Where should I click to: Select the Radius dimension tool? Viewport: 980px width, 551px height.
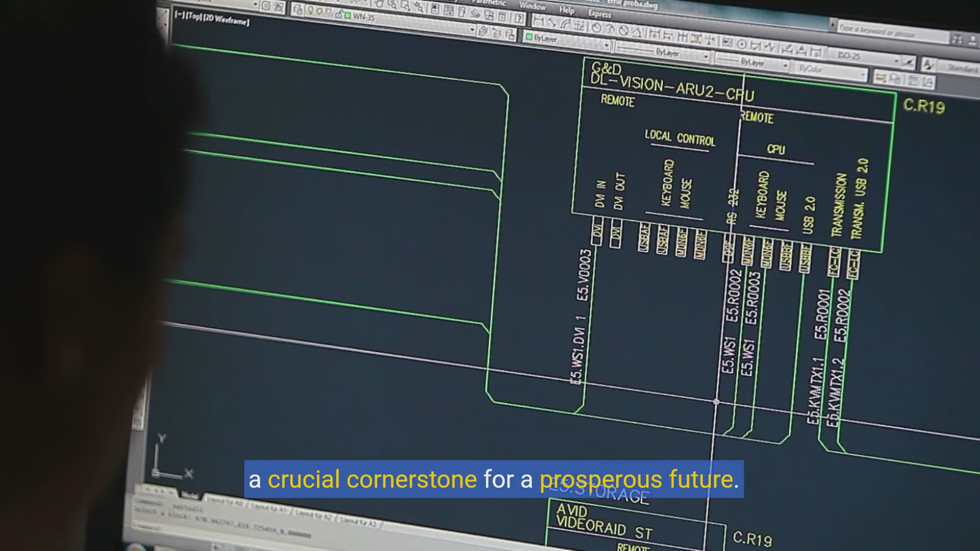pos(597,28)
